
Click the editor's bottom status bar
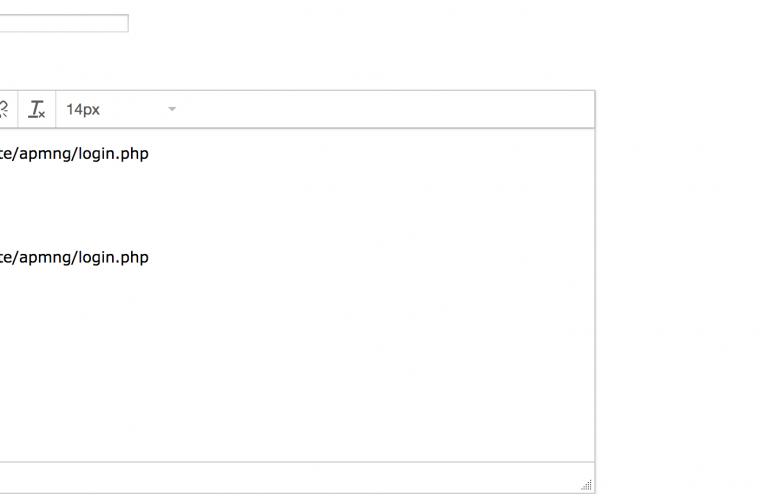[x=291, y=478]
